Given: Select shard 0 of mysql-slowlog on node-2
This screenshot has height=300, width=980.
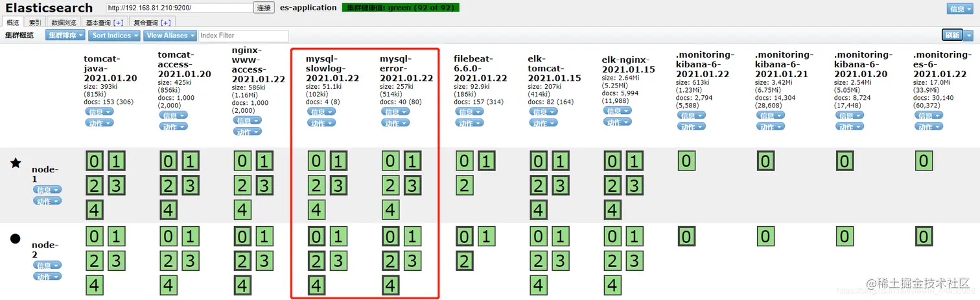Looking at the screenshot, I should coord(316,237).
